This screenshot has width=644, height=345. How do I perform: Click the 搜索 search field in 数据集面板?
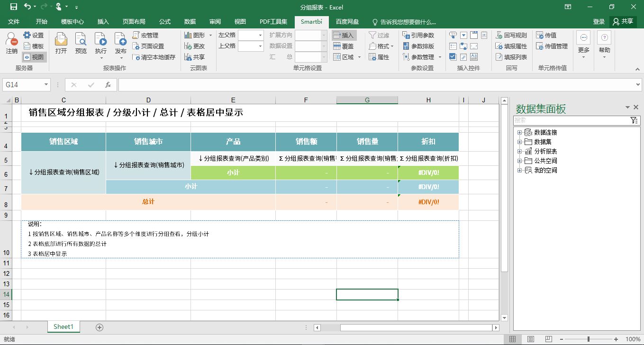click(x=571, y=120)
